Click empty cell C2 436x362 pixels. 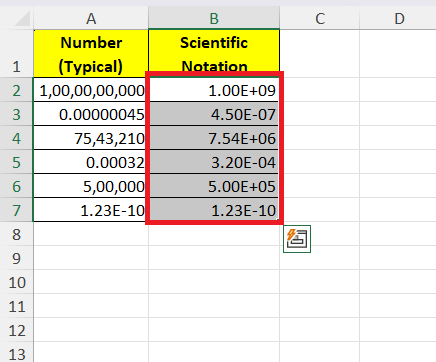point(320,90)
